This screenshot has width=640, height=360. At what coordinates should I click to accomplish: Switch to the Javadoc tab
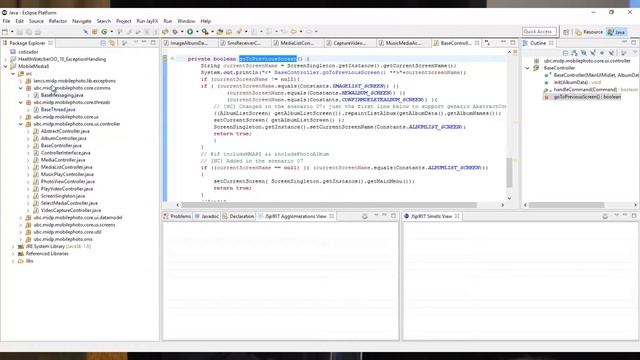pos(207,216)
